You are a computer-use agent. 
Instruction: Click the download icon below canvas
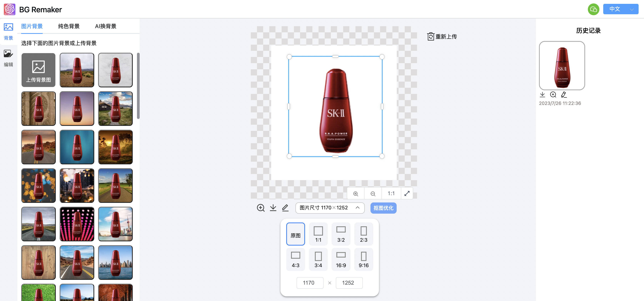(273, 208)
